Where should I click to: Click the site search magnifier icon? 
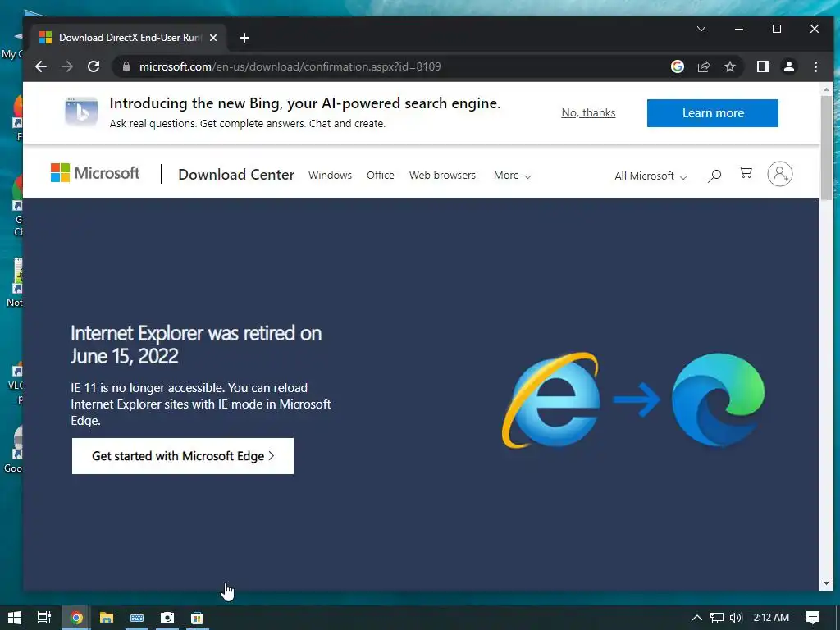coord(714,176)
